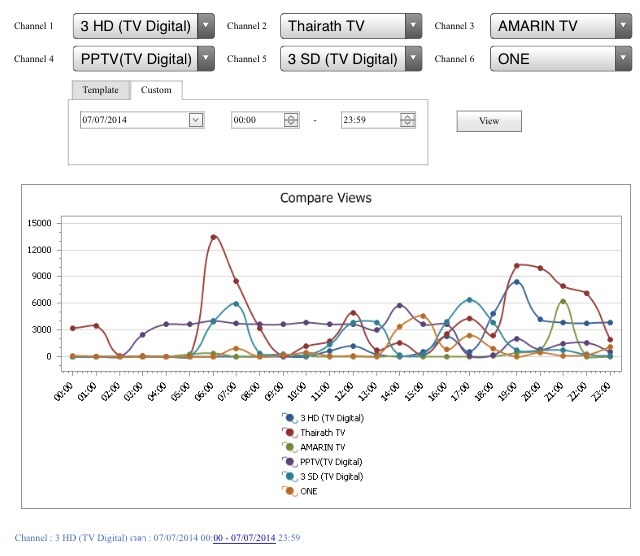Click start time 00:00 spinner icon
640x556 pixels.
pyautogui.click(x=291, y=120)
